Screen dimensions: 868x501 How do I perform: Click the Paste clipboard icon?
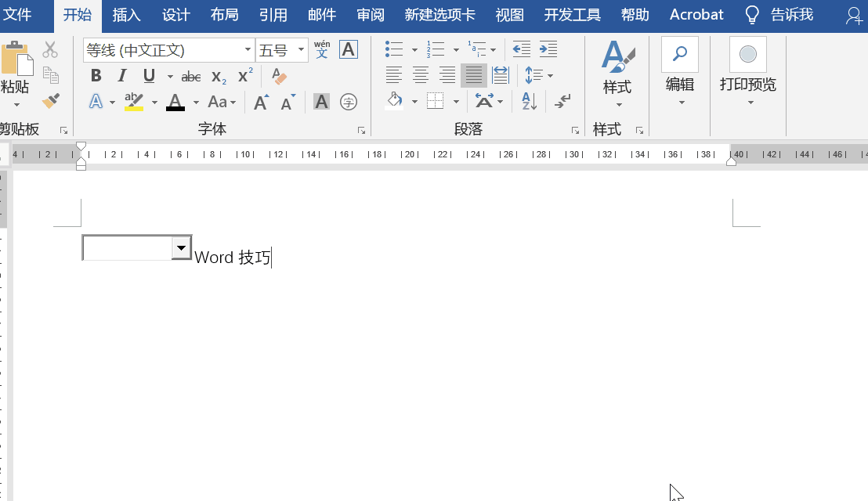coord(16,59)
